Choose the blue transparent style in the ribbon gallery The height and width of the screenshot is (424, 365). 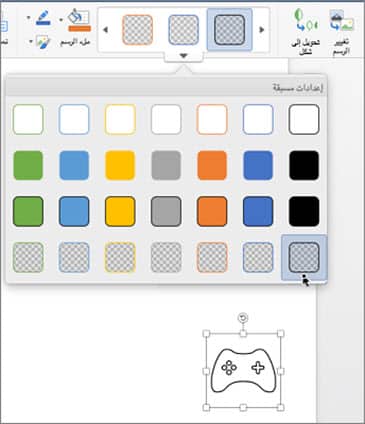tap(183, 30)
